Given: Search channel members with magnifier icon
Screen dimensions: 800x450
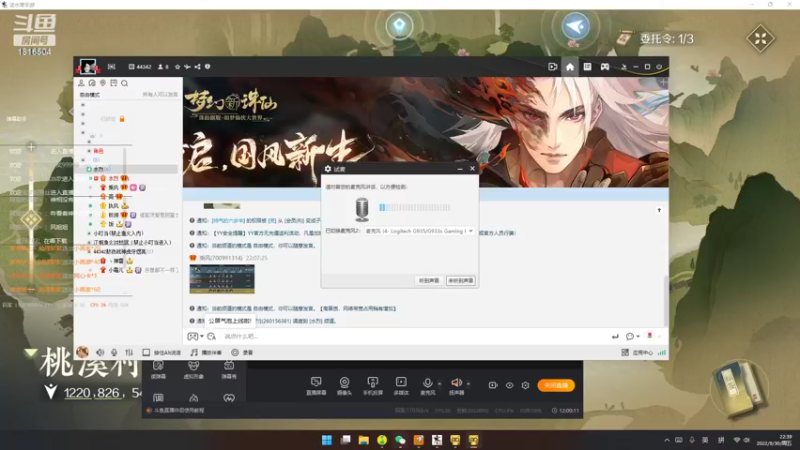Looking at the screenshot, I should (124, 83).
